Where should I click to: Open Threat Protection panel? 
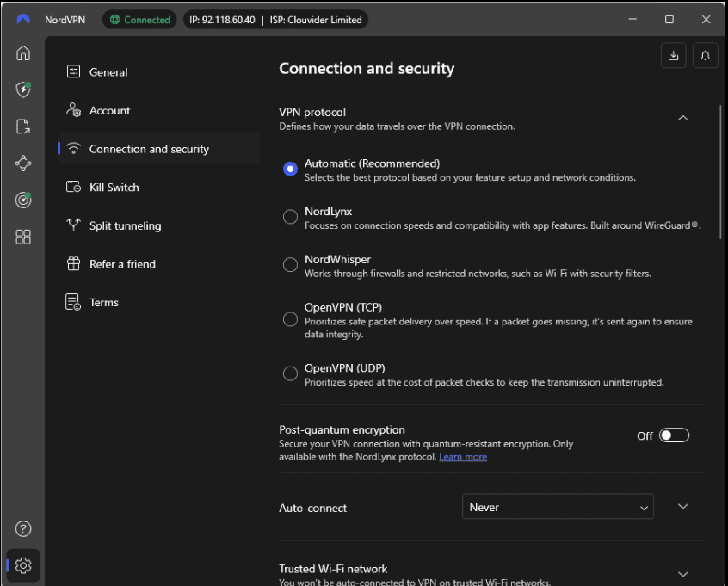22,89
